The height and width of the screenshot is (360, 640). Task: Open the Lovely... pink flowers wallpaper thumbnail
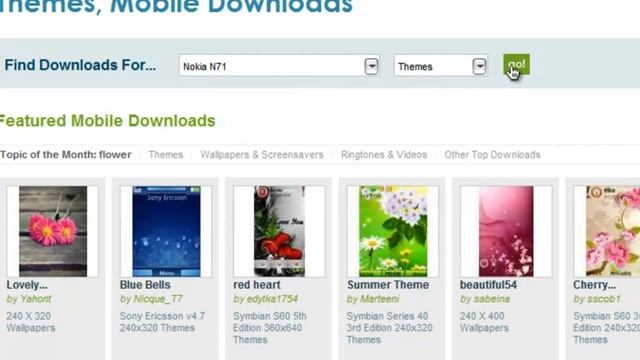pos(53,231)
